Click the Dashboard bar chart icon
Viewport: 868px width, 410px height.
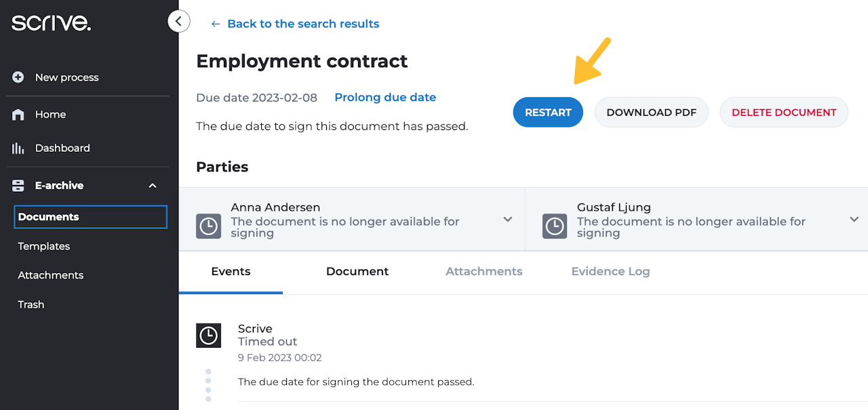(x=18, y=148)
